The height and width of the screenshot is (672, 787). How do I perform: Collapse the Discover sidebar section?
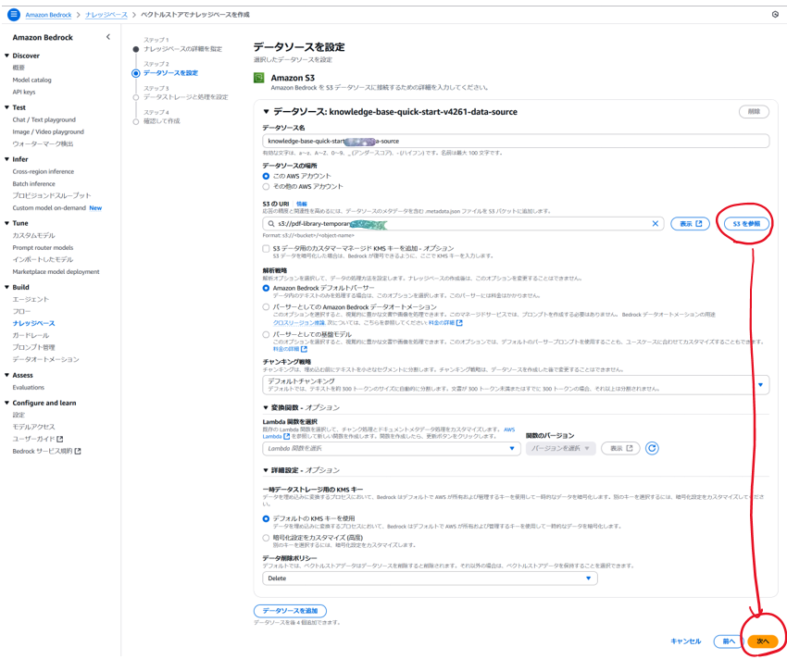click(7, 56)
